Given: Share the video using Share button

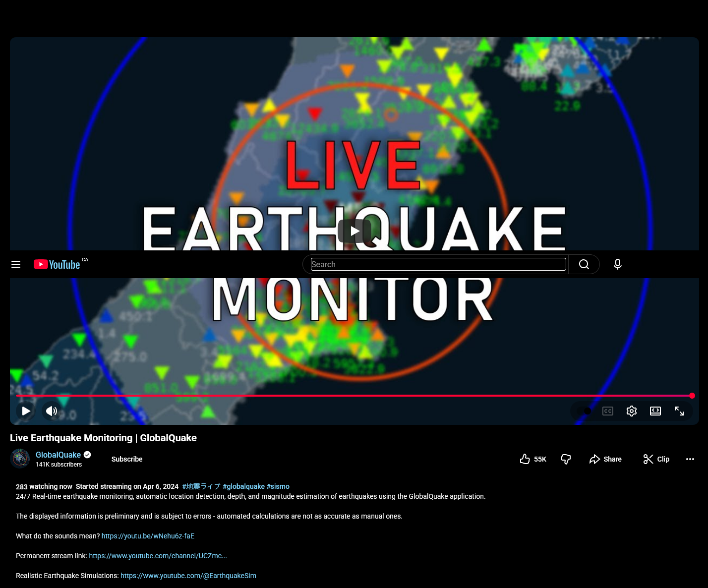Looking at the screenshot, I should pyautogui.click(x=605, y=459).
